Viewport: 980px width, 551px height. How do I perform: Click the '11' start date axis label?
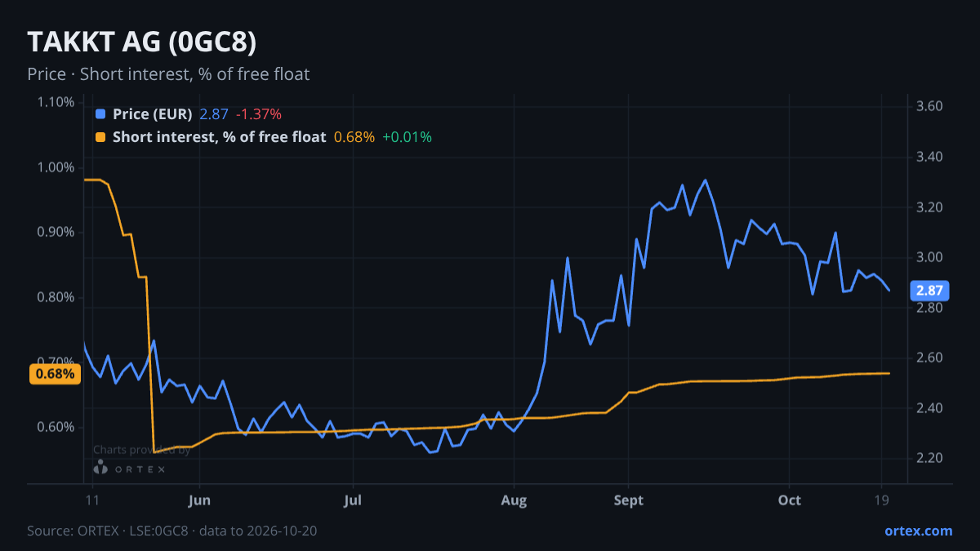pos(91,500)
